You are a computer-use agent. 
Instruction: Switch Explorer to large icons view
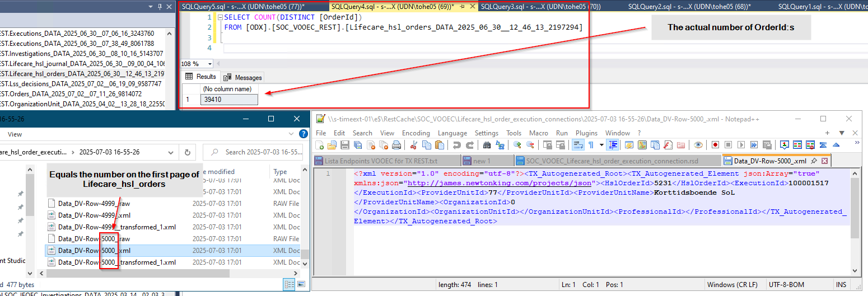pyautogui.click(x=302, y=284)
